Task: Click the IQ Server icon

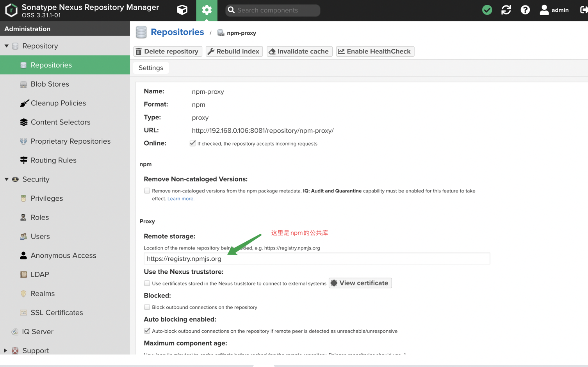Action: click(x=15, y=332)
